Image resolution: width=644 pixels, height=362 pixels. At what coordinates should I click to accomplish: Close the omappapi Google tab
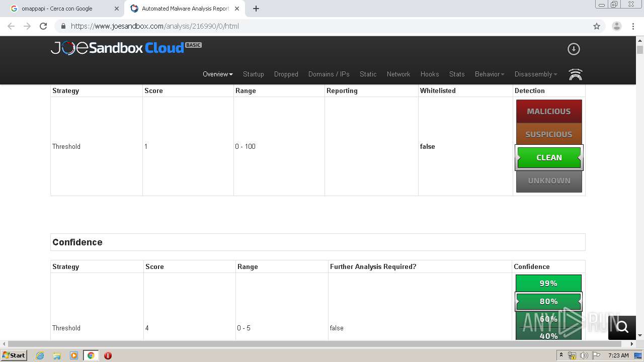(116, 9)
